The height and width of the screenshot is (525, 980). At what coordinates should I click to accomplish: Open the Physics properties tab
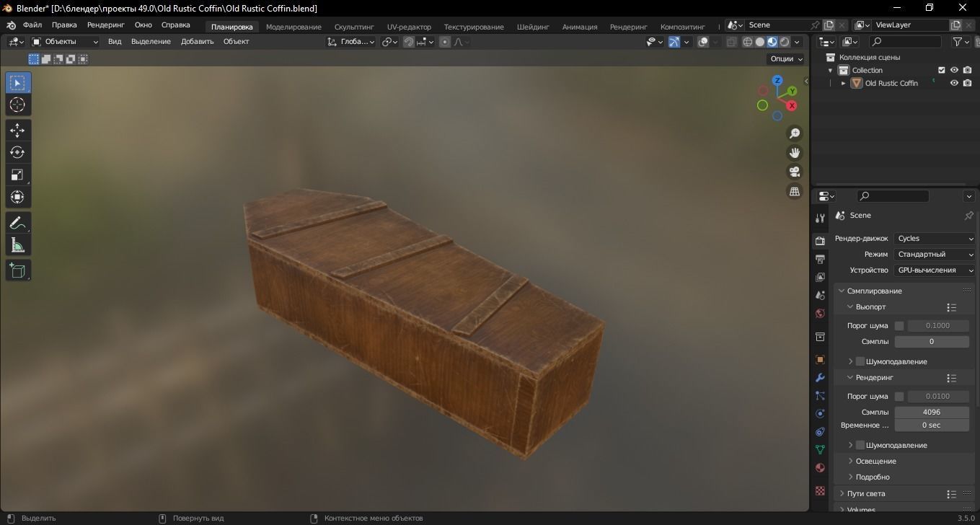(820, 414)
